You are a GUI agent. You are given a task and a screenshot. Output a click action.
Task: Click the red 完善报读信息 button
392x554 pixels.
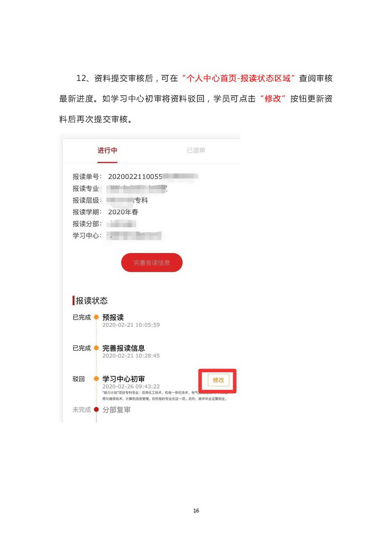[152, 263]
